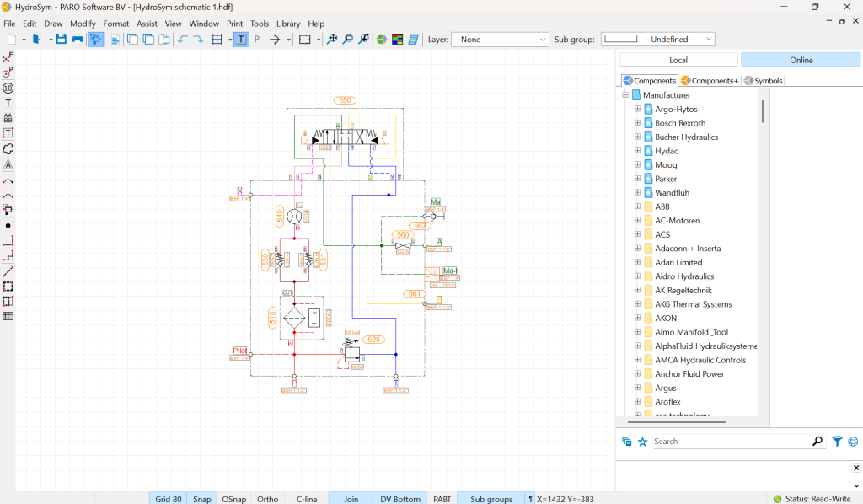
Task: Click the library tree horizontal scrollbar
Action: pyautogui.click(x=677, y=421)
